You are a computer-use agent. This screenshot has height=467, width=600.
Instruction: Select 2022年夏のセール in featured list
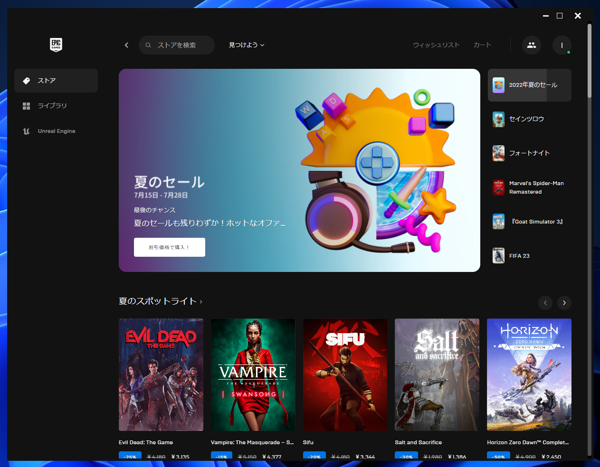point(529,85)
